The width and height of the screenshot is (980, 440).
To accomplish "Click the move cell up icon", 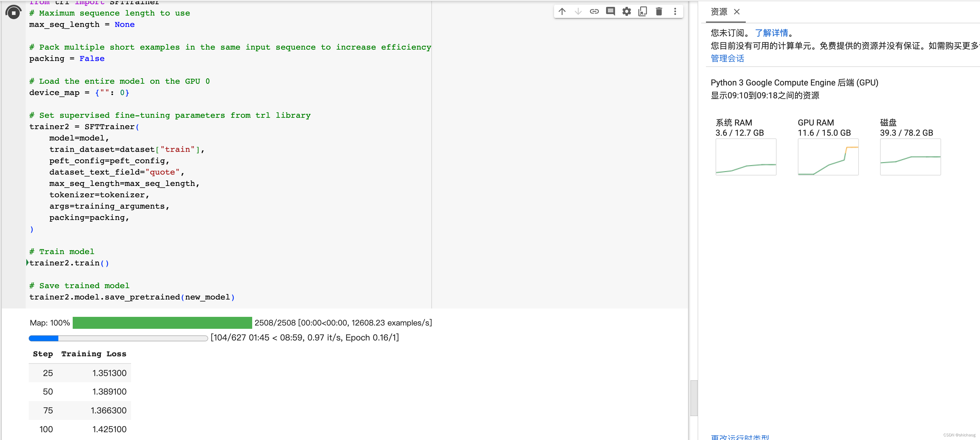I will tap(562, 12).
